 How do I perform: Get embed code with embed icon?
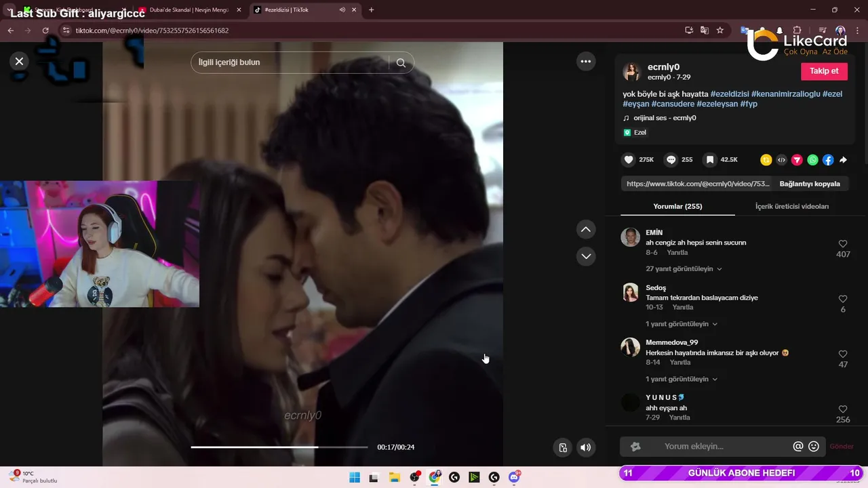click(782, 160)
